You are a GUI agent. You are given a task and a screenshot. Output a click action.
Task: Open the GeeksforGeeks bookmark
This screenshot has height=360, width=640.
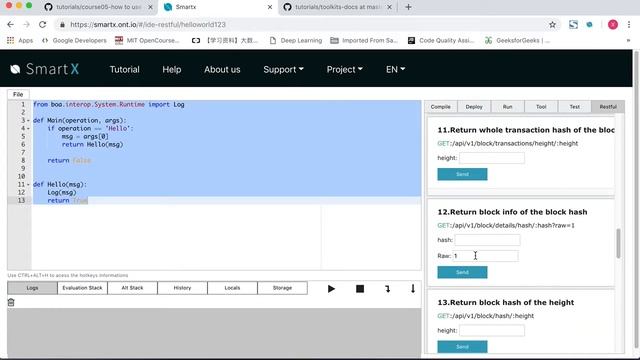pyautogui.click(x=517, y=40)
